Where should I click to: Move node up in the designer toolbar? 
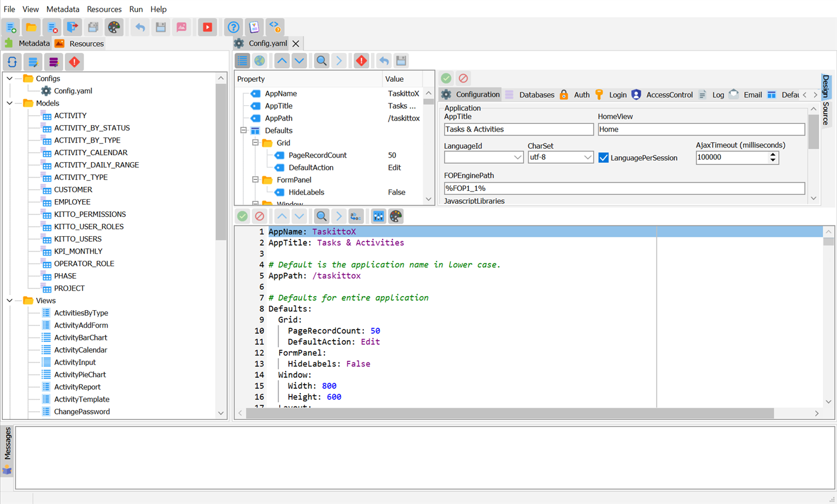coord(282,61)
